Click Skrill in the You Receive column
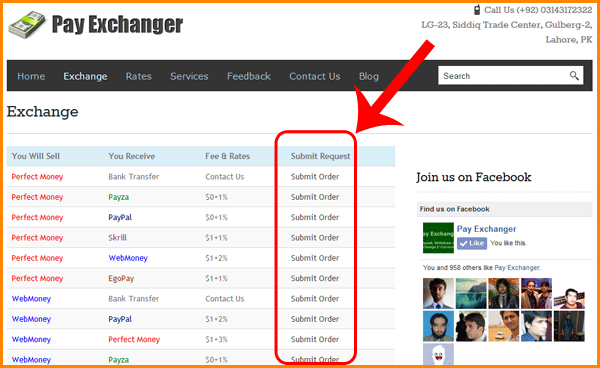This screenshot has height=368, width=600. point(117,238)
